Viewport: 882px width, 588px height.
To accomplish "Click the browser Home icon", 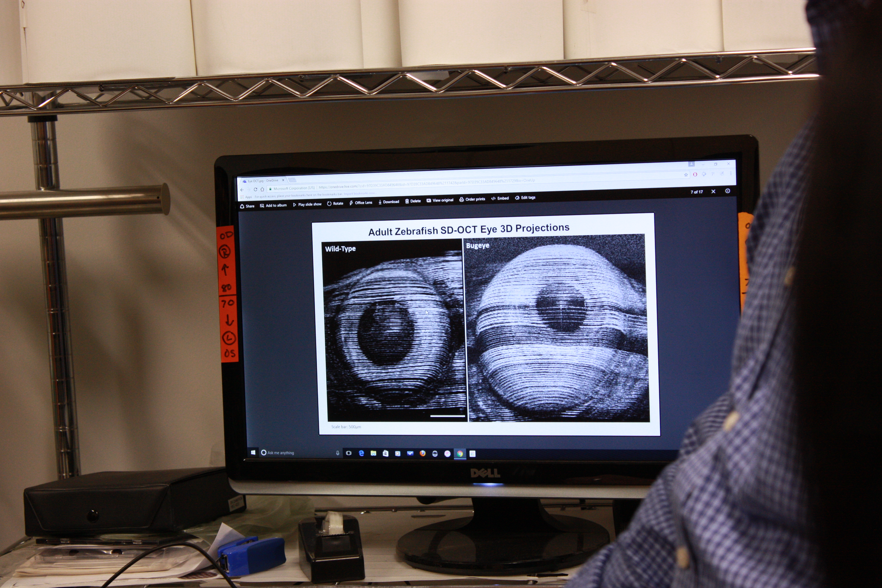I will point(262,189).
